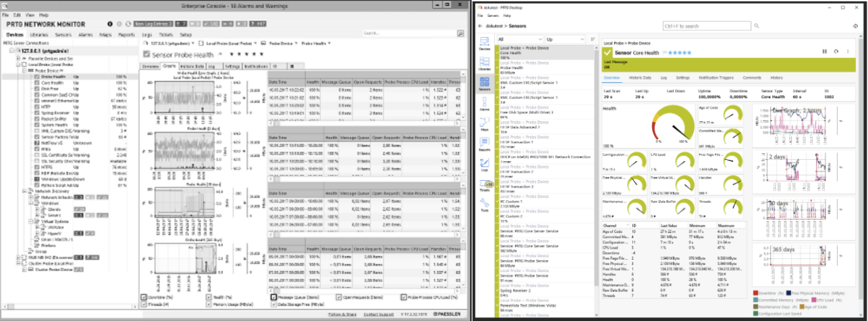The height and width of the screenshot is (321, 868).
Task: Click the black circle icon in Enterprise Console header
Action: 110,24
